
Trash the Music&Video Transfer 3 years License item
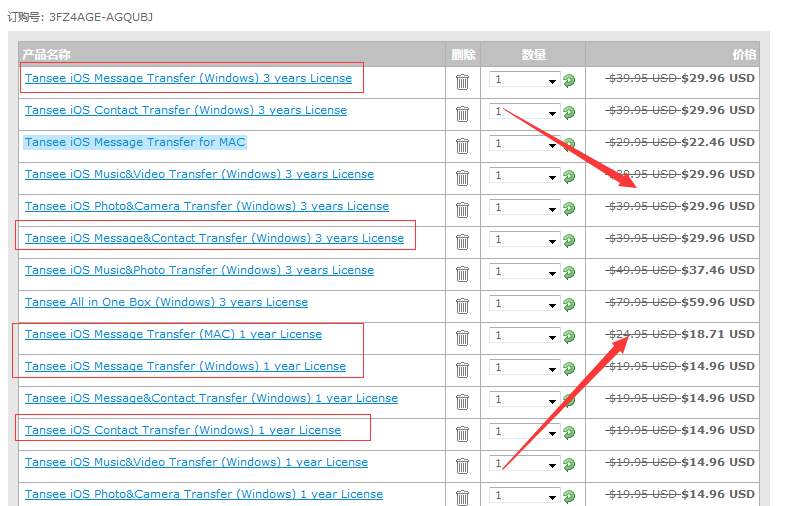pos(462,178)
